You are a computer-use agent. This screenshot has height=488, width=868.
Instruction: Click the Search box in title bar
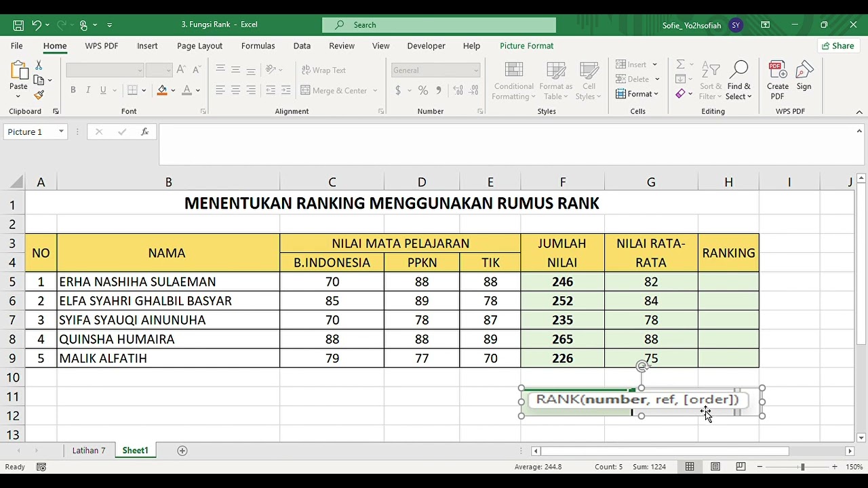point(439,25)
